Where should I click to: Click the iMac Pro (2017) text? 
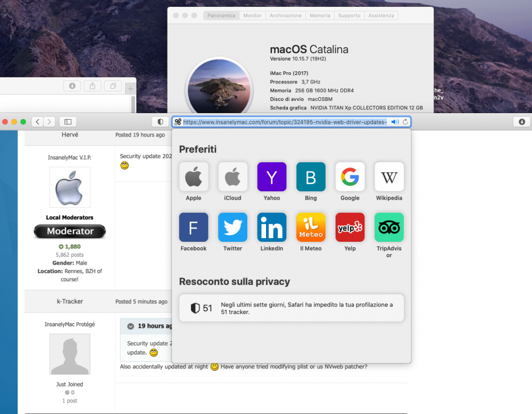289,73
